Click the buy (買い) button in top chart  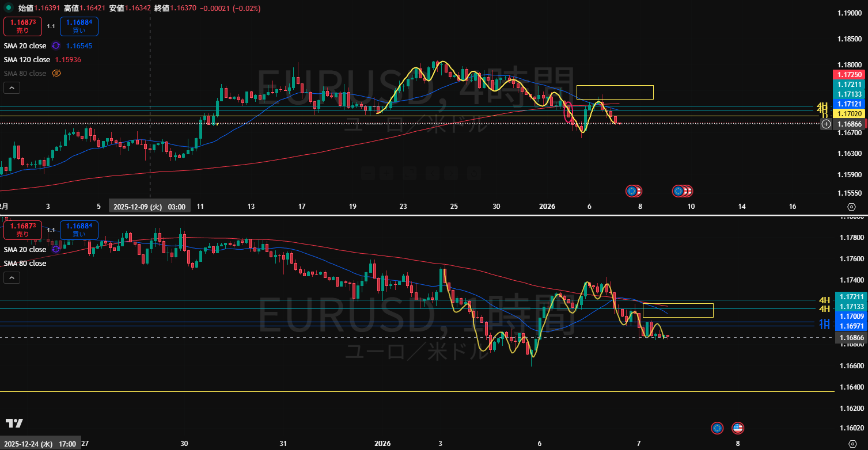coord(79,26)
